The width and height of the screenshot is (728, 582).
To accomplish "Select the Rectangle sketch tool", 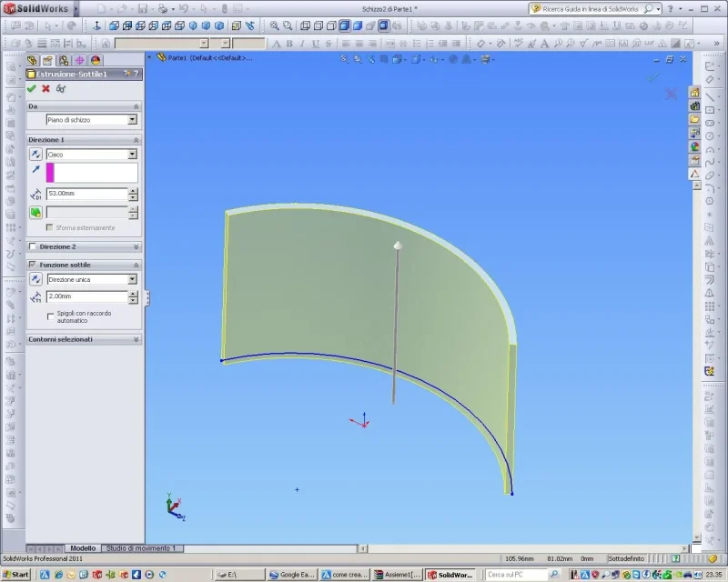I will pyautogui.click(x=710, y=110).
